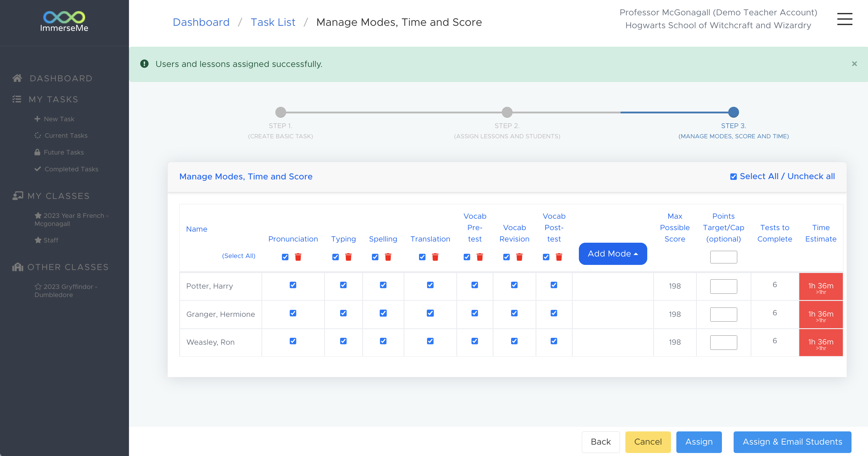
Task: Open the Add Mode dropdown
Action: pyautogui.click(x=612, y=254)
